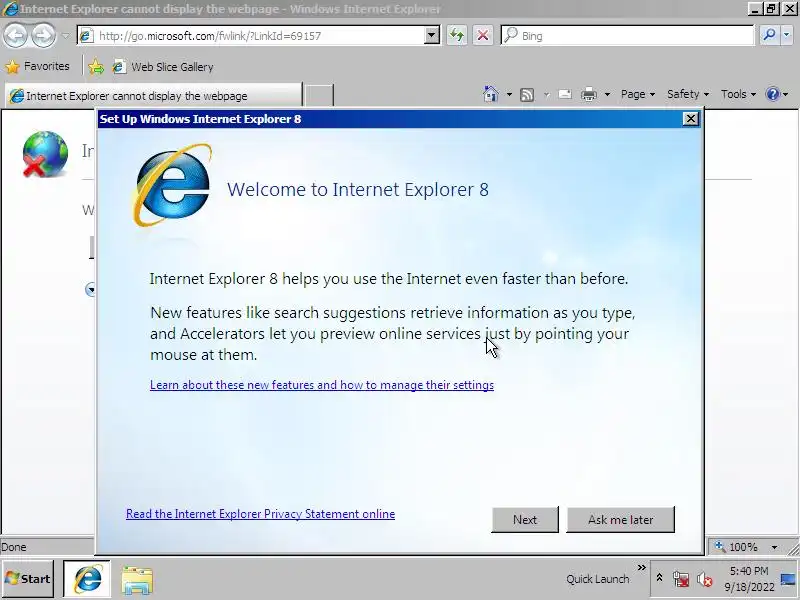Click the page icon in address bar
The width and height of the screenshot is (800, 600).
[x=86, y=36]
